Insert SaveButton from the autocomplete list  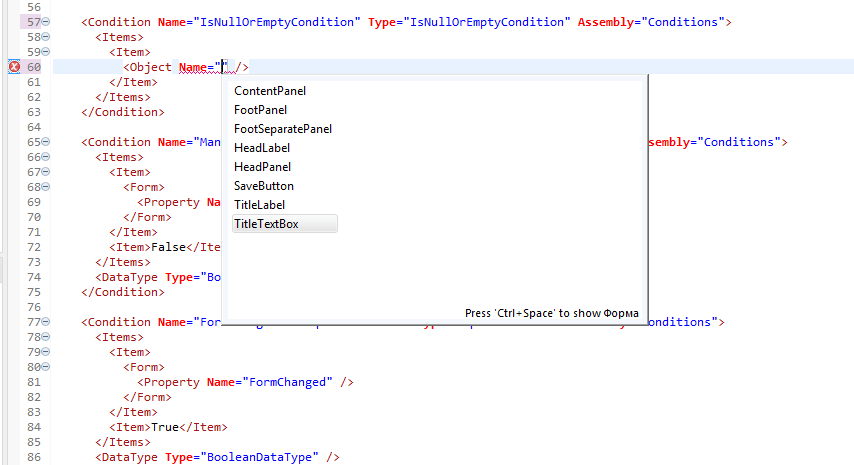tap(263, 186)
